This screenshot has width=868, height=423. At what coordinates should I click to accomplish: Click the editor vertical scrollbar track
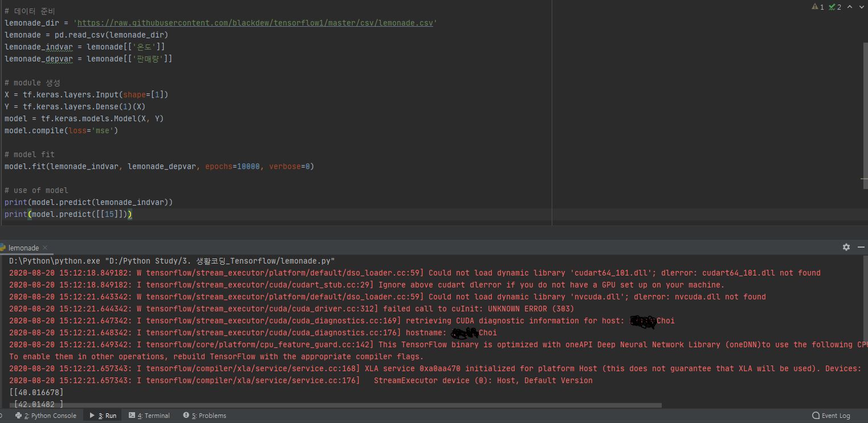pyautogui.click(x=865, y=114)
